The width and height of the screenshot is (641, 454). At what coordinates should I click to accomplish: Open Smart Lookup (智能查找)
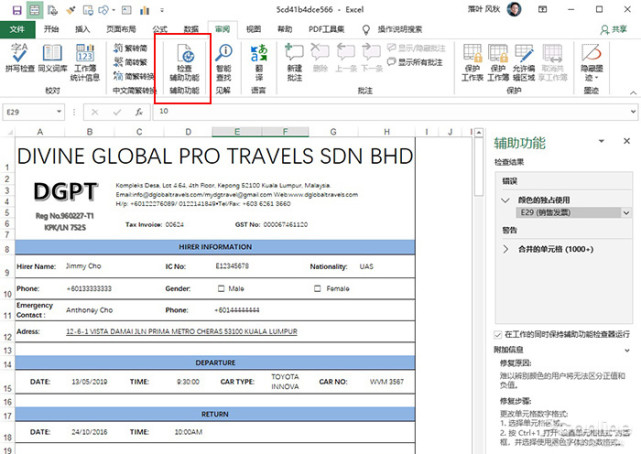224,62
